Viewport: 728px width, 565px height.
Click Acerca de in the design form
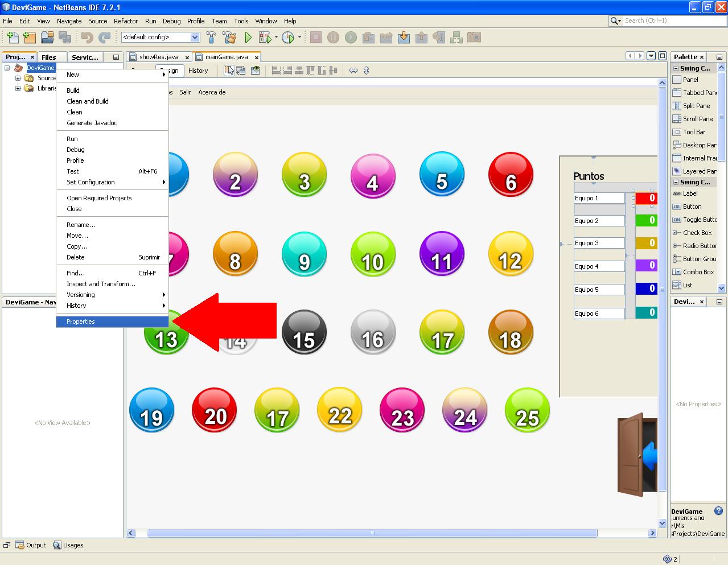tap(212, 92)
